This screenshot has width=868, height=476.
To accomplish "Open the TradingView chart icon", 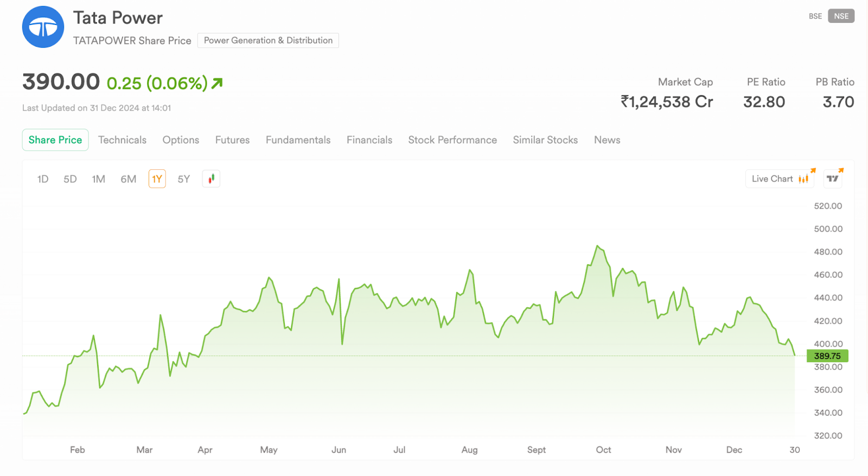I will pyautogui.click(x=833, y=179).
